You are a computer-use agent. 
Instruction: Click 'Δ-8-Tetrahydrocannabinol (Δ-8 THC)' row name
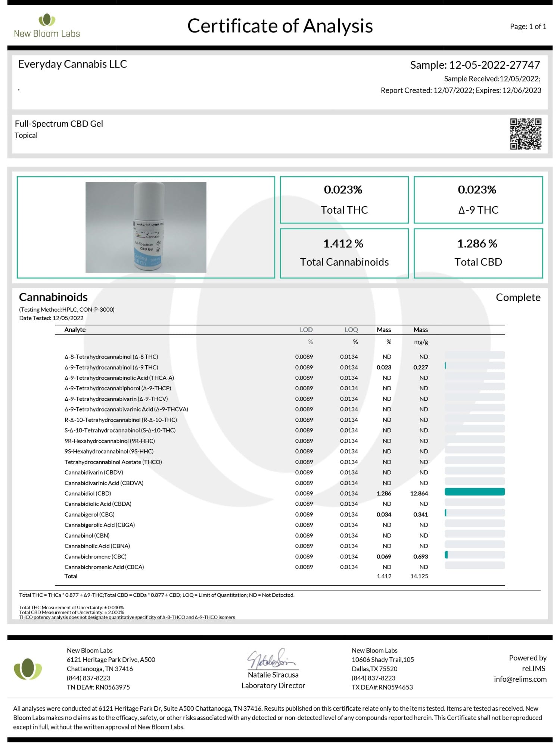(x=111, y=357)
